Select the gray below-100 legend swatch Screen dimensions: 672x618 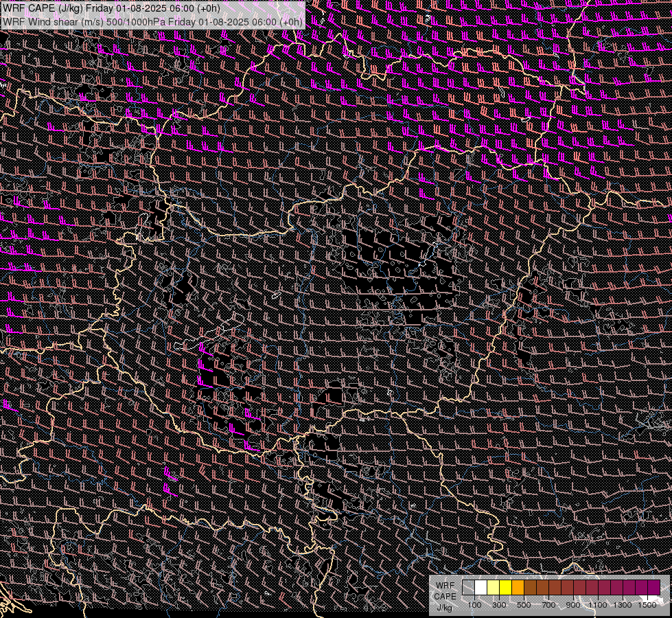(468, 587)
